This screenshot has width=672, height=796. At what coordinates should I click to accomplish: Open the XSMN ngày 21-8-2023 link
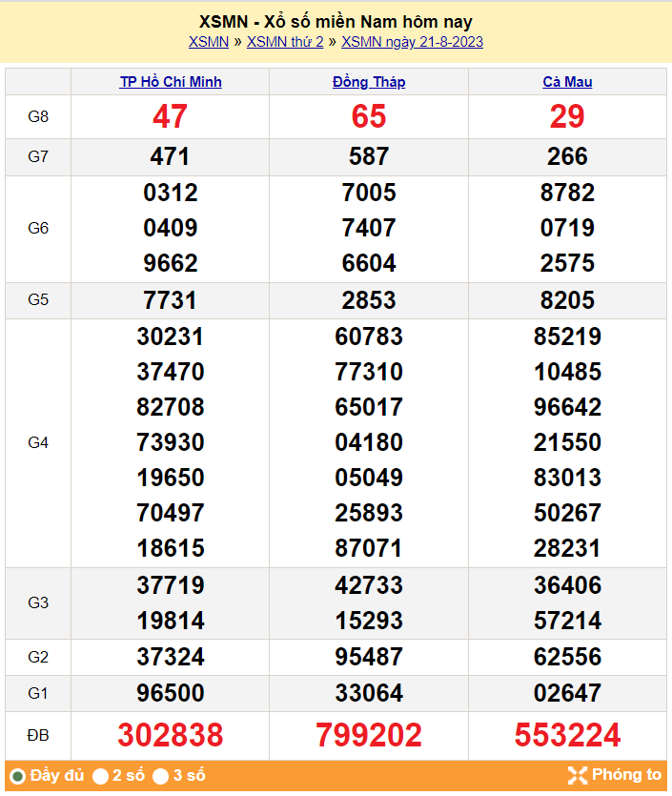pyautogui.click(x=412, y=42)
